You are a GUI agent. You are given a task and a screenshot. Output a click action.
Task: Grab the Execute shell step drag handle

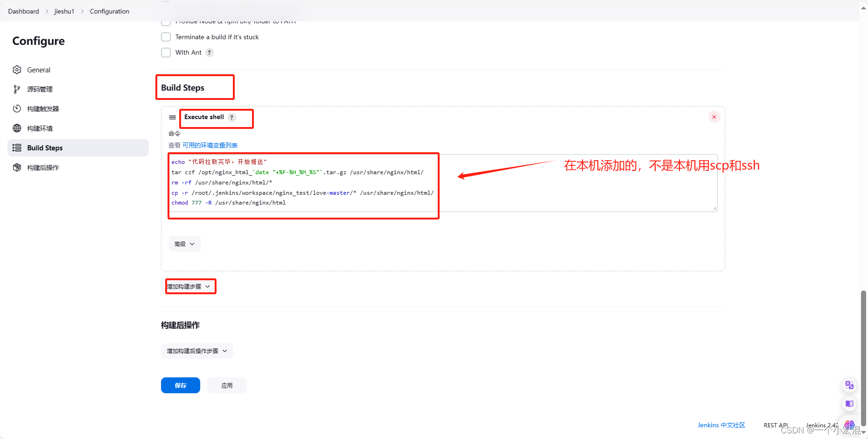pos(172,117)
